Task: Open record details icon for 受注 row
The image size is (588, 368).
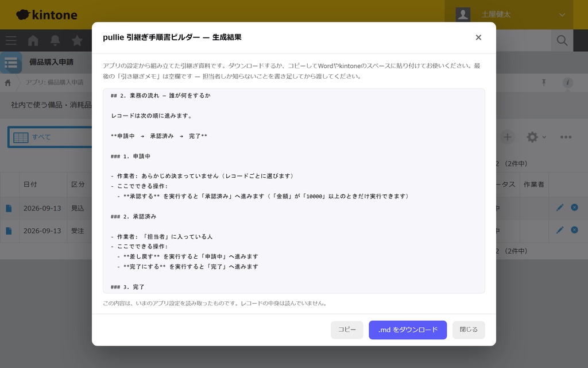Action: (x=9, y=231)
